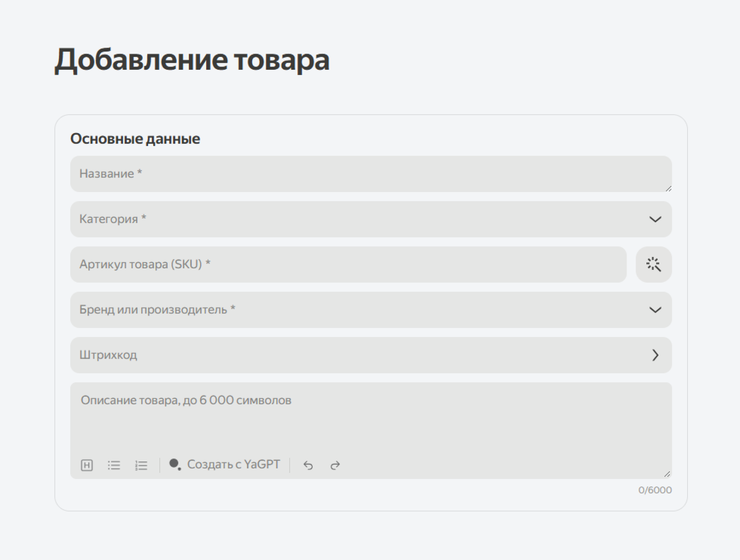Click into the Артикул товара (SKU) field

click(348, 265)
